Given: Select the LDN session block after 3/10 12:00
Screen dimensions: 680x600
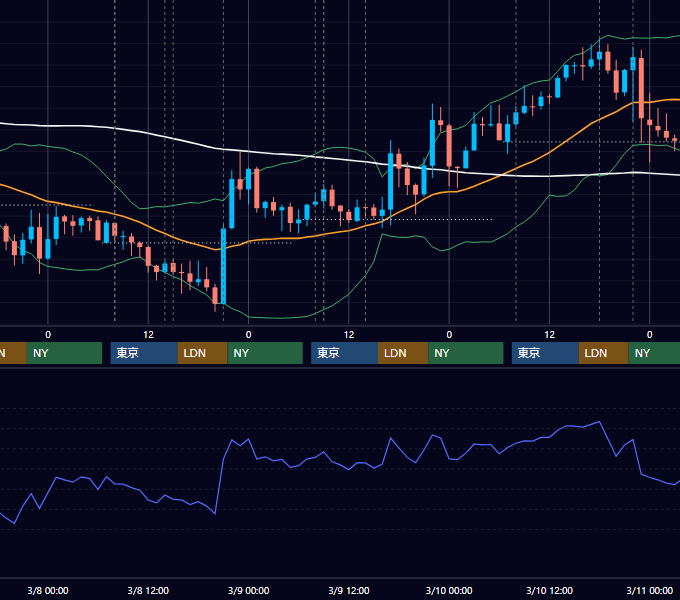Looking at the screenshot, I should [x=604, y=353].
